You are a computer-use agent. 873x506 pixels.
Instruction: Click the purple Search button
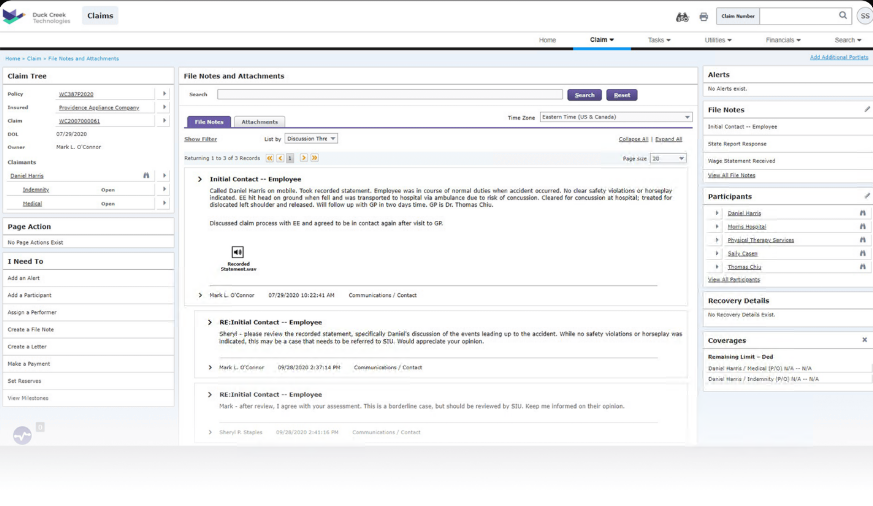pyautogui.click(x=585, y=95)
